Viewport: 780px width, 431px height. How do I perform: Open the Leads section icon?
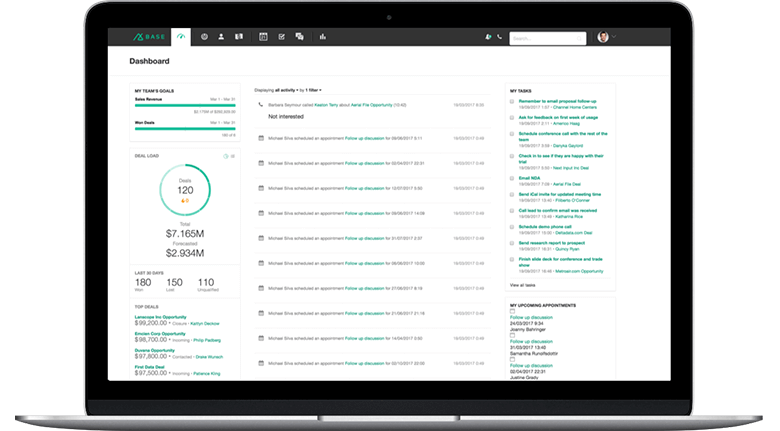click(204, 37)
